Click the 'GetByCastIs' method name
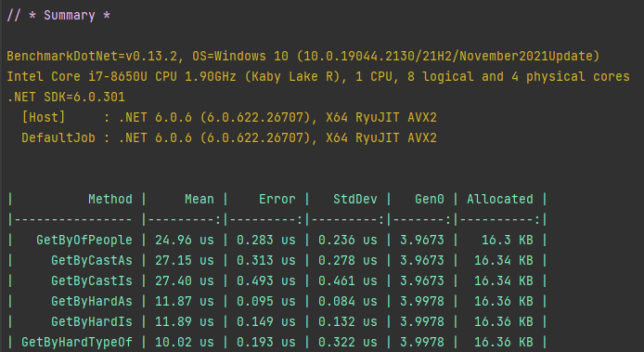644x352 pixels. click(92, 280)
